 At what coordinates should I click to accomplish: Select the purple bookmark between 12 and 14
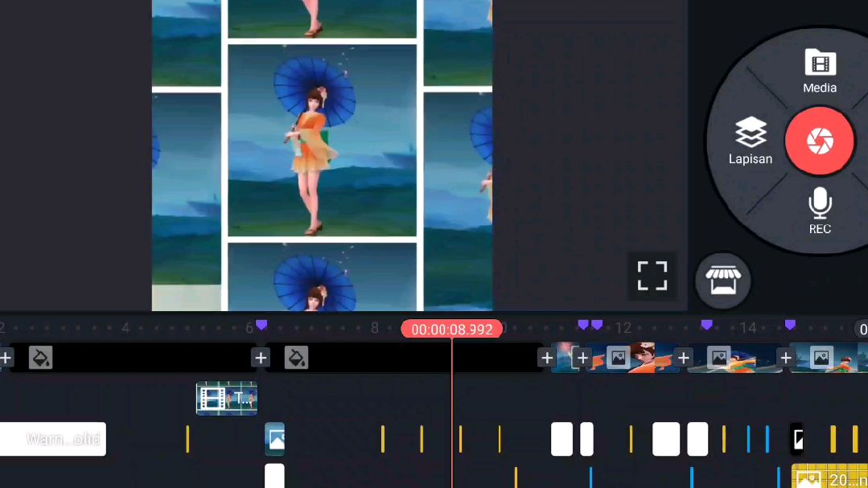707,325
